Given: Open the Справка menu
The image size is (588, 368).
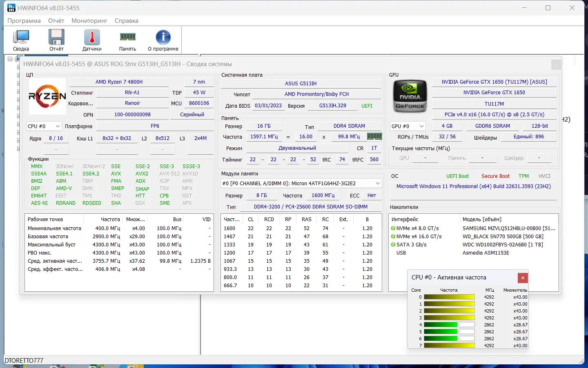Looking at the screenshot, I should tap(126, 21).
